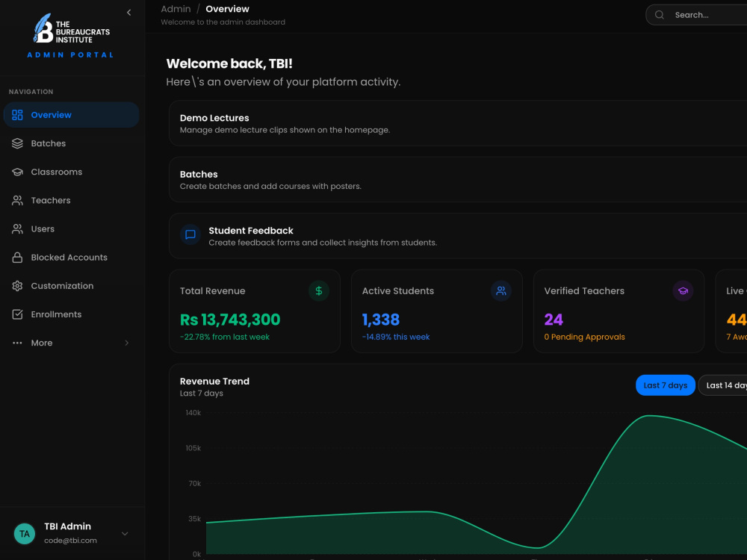Click the code@tbi.com email text

(x=70, y=541)
